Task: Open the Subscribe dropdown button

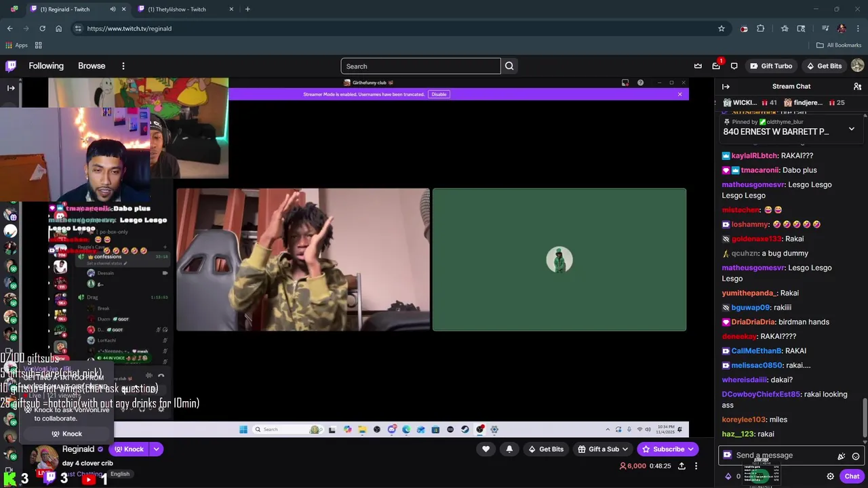Action: 667,449
